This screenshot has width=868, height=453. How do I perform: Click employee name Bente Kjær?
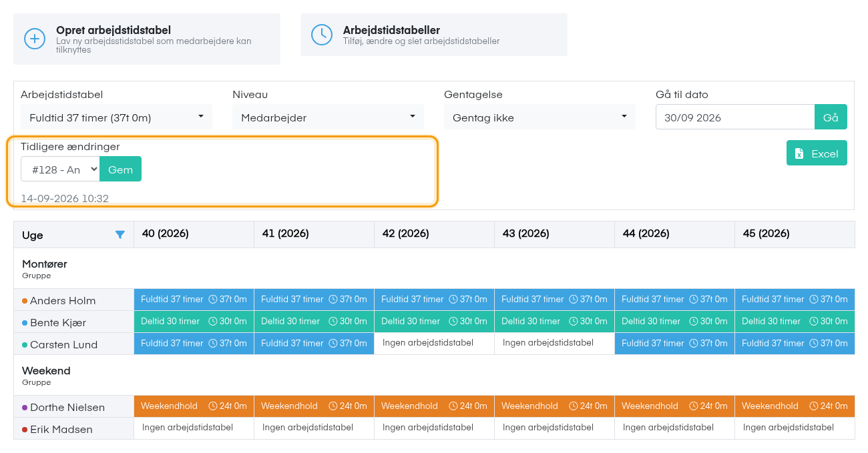(58, 323)
